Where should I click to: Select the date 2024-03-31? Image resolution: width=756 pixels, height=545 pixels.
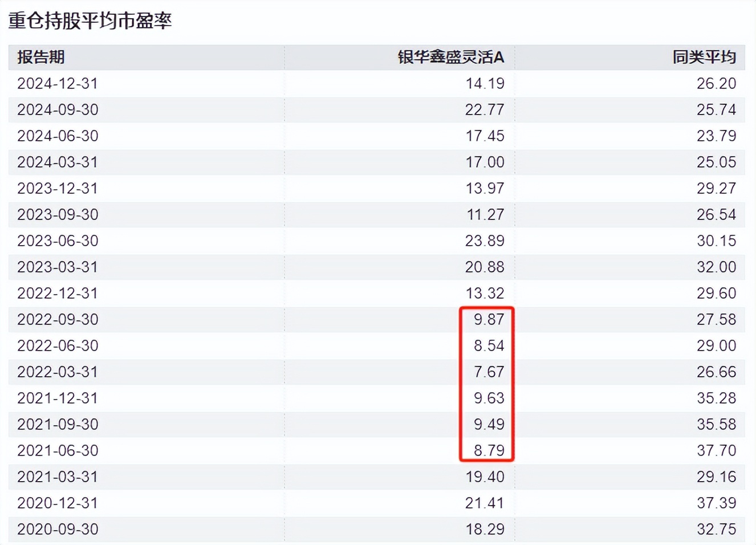(58, 162)
